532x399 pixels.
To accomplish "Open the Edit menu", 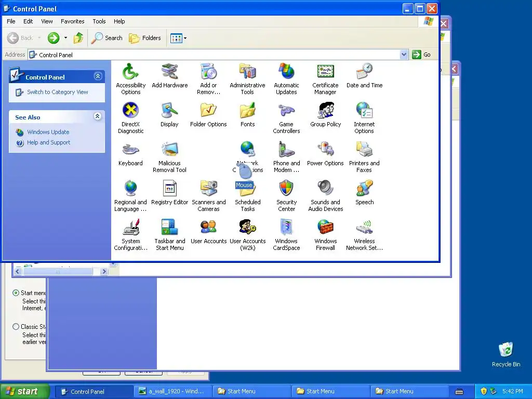I will 28,21.
